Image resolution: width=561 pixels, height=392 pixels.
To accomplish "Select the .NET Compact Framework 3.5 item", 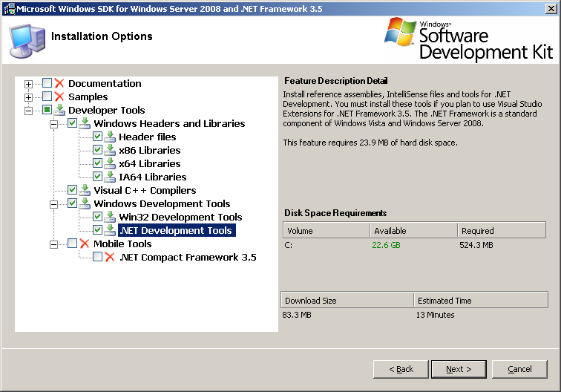I will pos(188,257).
